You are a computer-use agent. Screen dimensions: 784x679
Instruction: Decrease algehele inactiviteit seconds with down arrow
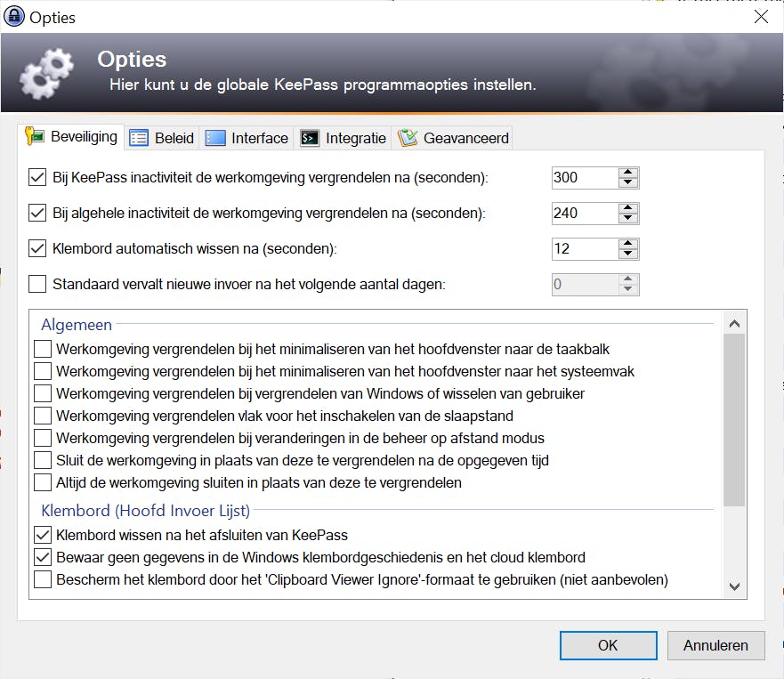click(x=628, y=218)
